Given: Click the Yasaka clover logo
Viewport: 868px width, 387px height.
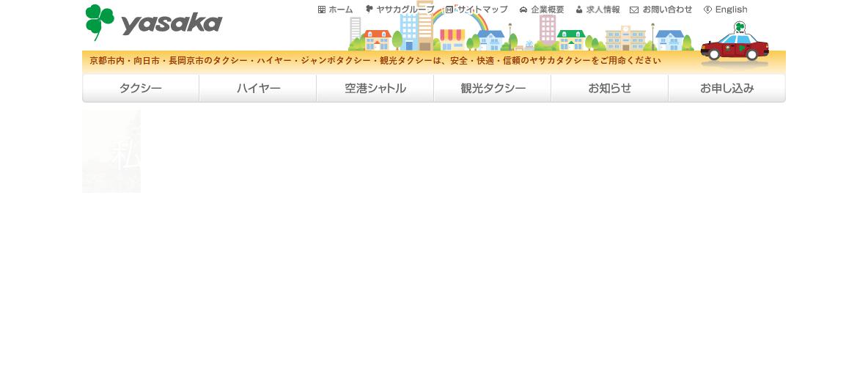Looking at the screenshot, I should [100, 22].
